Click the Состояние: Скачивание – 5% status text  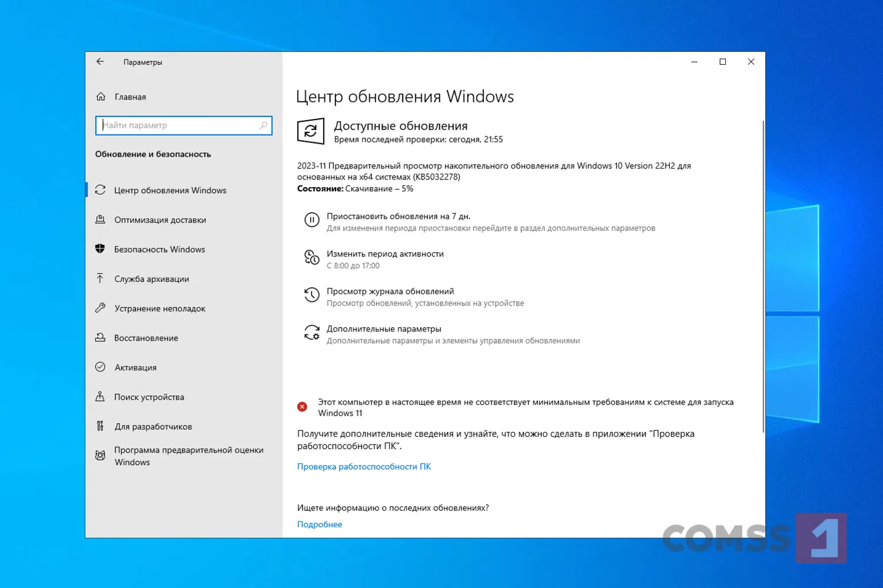tap(355, 189)
